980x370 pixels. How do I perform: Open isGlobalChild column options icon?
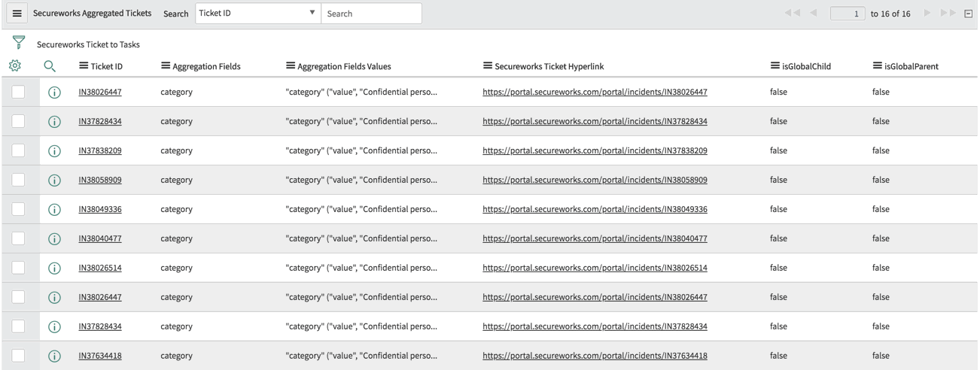pyautogui.click(x=775, y=66)
